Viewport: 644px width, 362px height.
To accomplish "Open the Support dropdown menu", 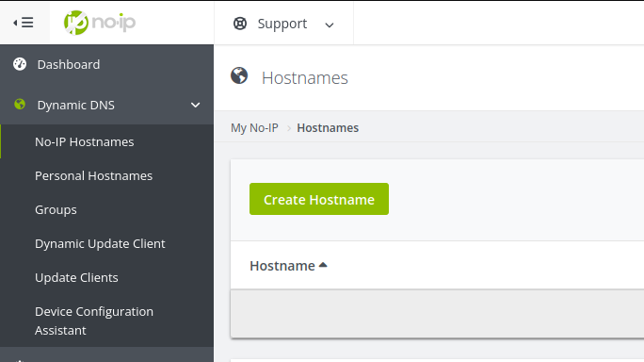I will 283,23.
